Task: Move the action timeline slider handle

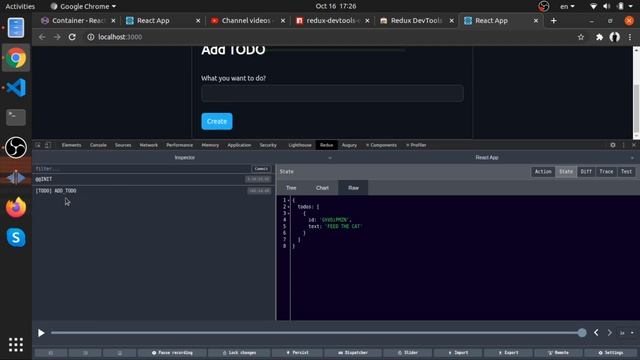Action: click(x=582, y=333)
